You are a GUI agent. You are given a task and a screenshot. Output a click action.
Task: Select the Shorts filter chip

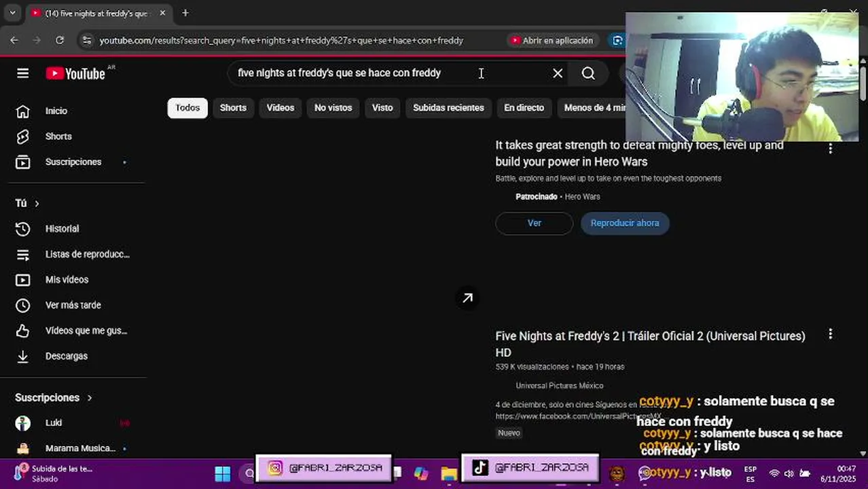(233, 108)
